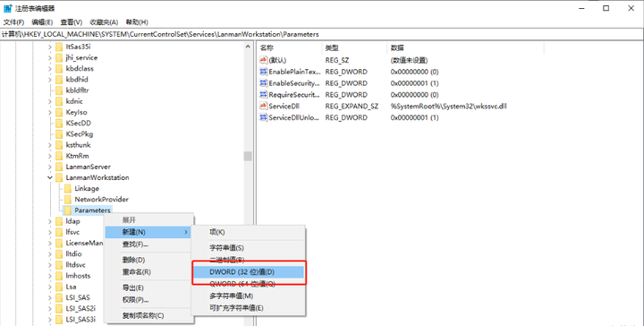The image size is (644, 326).
Task: Click the NetworkProvider folder icon
Action: click(x=68, y=200)
